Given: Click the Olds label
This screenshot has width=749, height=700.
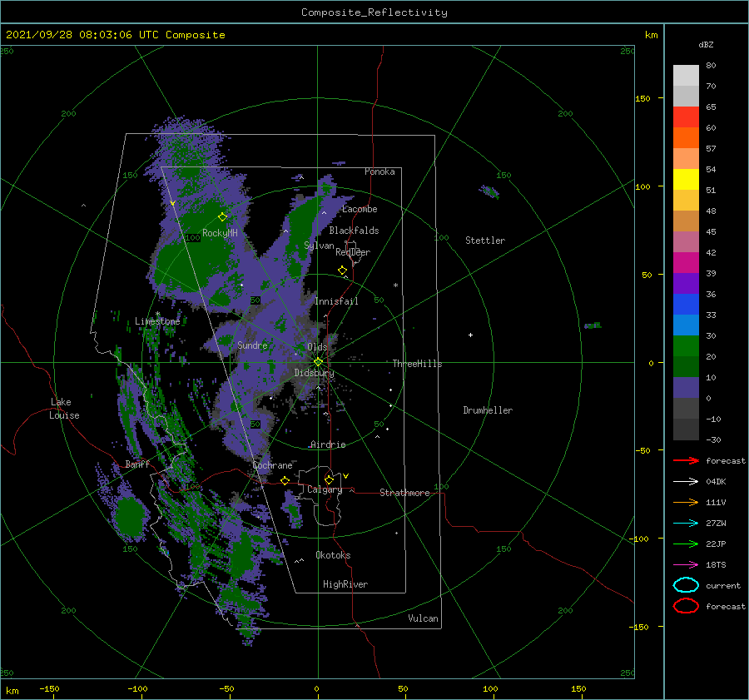Looking at the screenshot, I should point(317,347).
